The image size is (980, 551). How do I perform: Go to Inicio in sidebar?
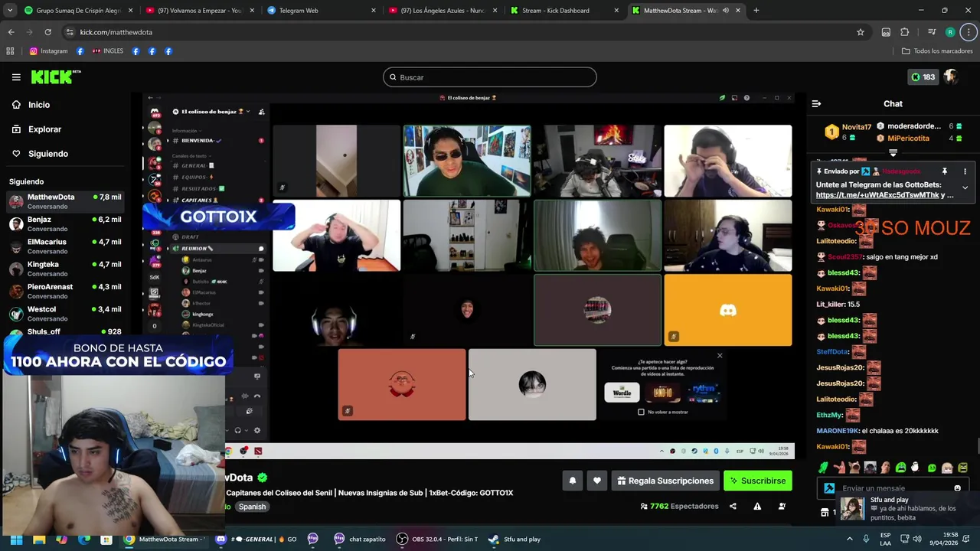[31, 105]
